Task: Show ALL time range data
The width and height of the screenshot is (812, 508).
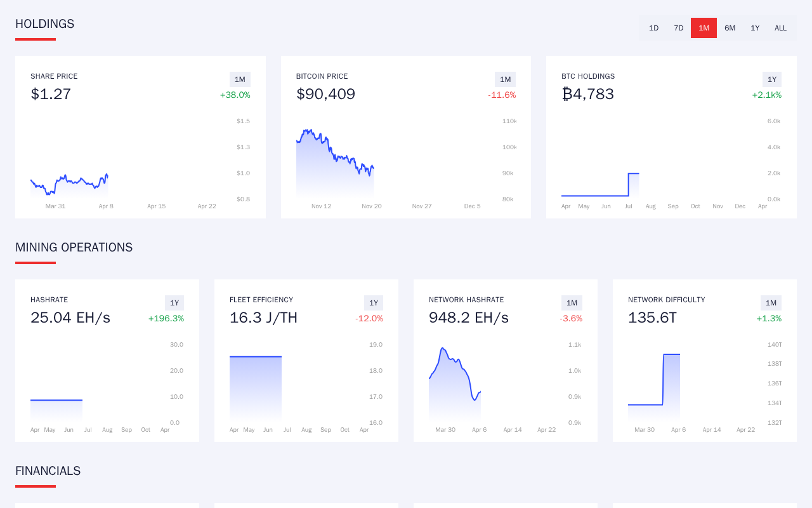Action: [x=780, y=28]
